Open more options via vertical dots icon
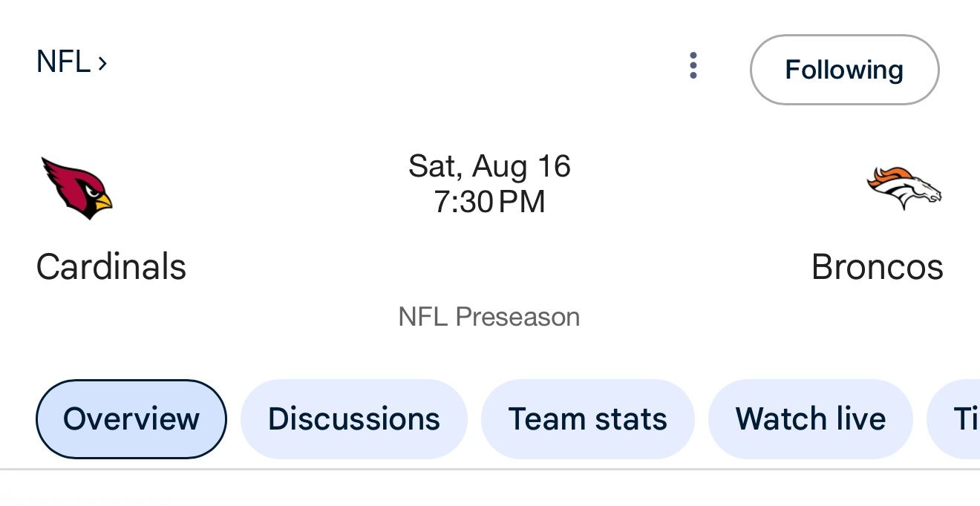Image resolution: width=980 pixels, height=506 pixels. click(x=693, y=65)
